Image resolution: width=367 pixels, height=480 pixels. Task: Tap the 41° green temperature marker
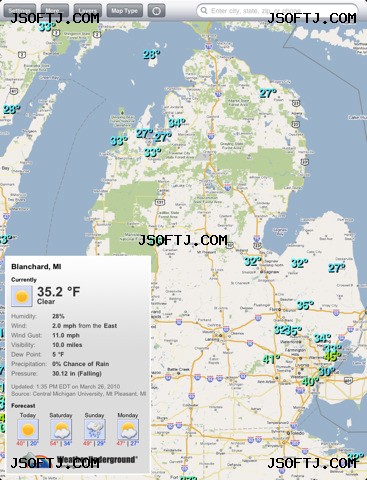coord(271,359)
